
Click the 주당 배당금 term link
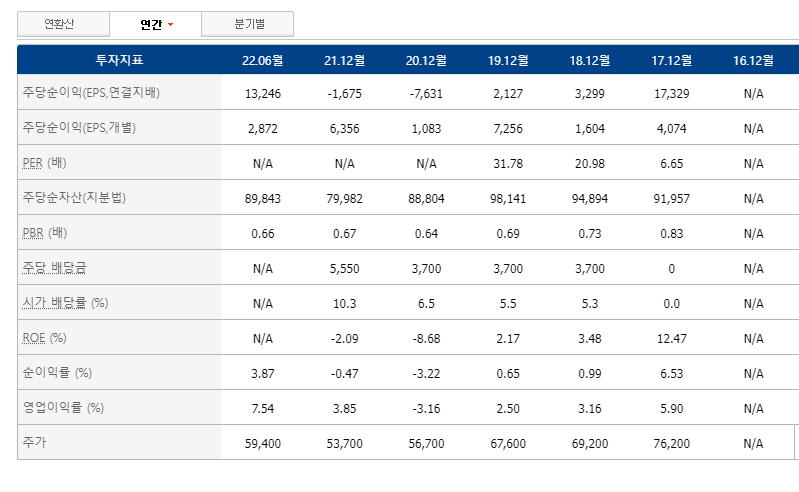click(x=54, y=267)
